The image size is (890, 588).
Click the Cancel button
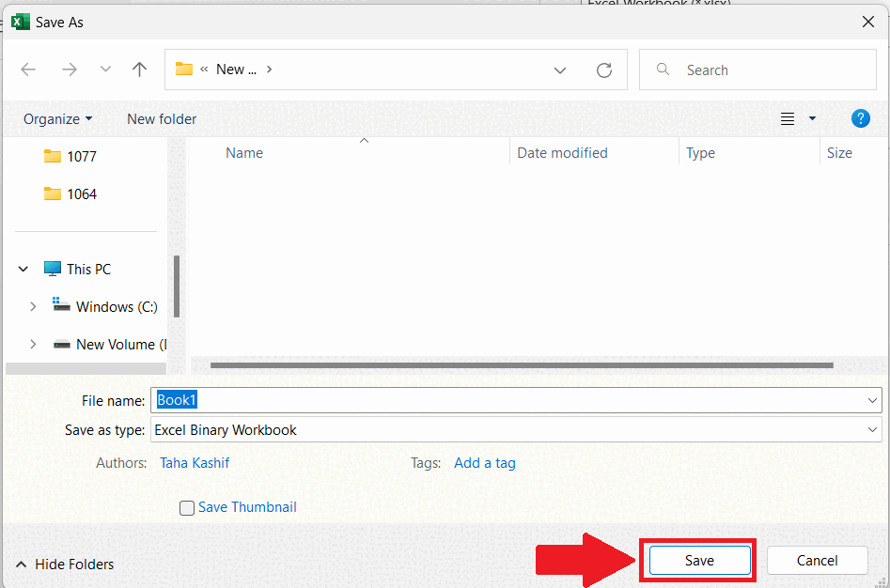[817, 560]
